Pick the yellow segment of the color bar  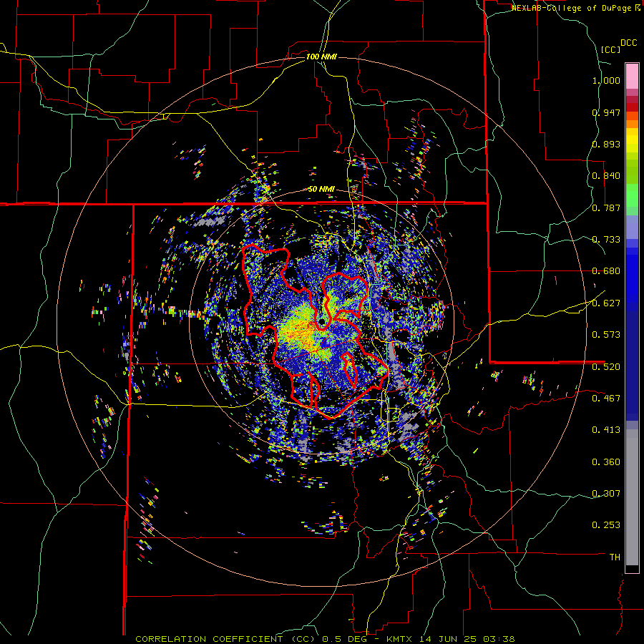[x=632, y=140]
